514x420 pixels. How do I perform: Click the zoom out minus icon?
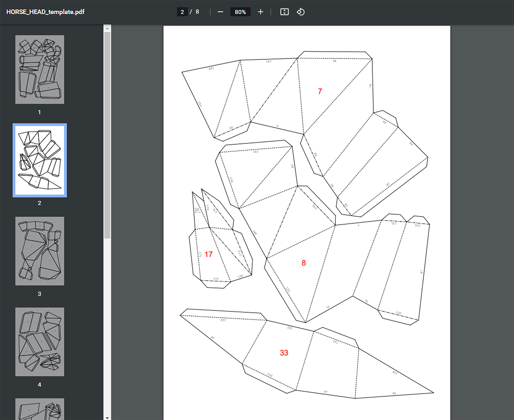[x=220, y=12]
